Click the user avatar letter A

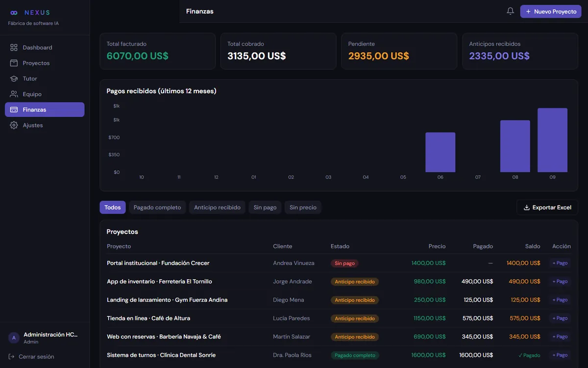14,338
